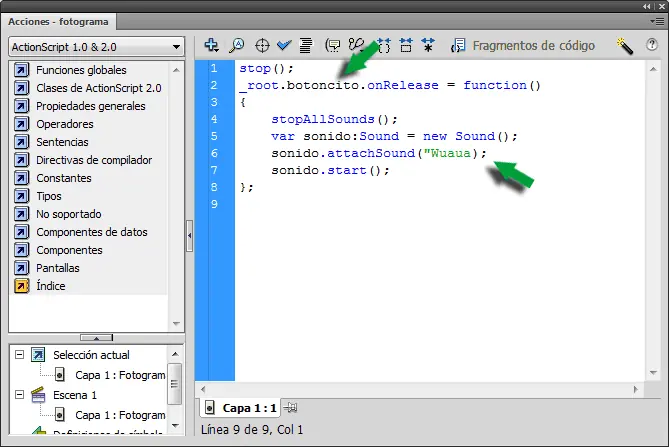The image size is (669, 447).
Task: Click the toolbox scroll down arrow
Action: [176, 324]
